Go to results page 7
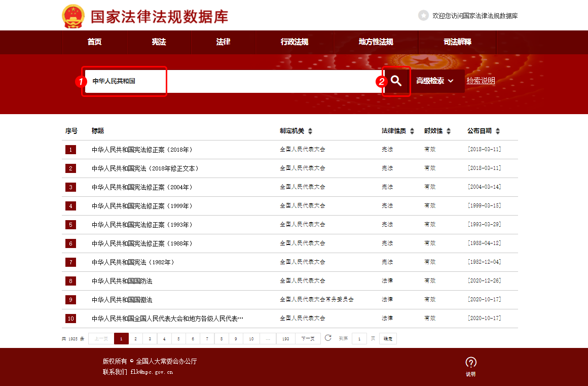Image resolution: width=588 pixels, height=386 pixels. (x=207, y=339)
